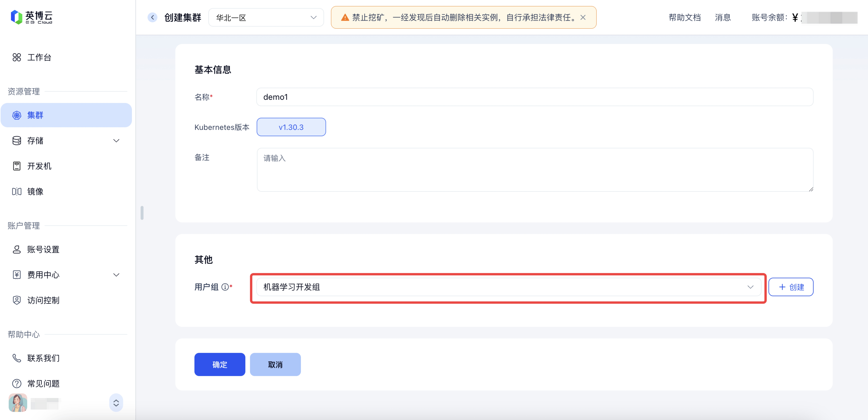
Task: Click the 集群 Kubernetes wheel icon
Action: (16, 115)
